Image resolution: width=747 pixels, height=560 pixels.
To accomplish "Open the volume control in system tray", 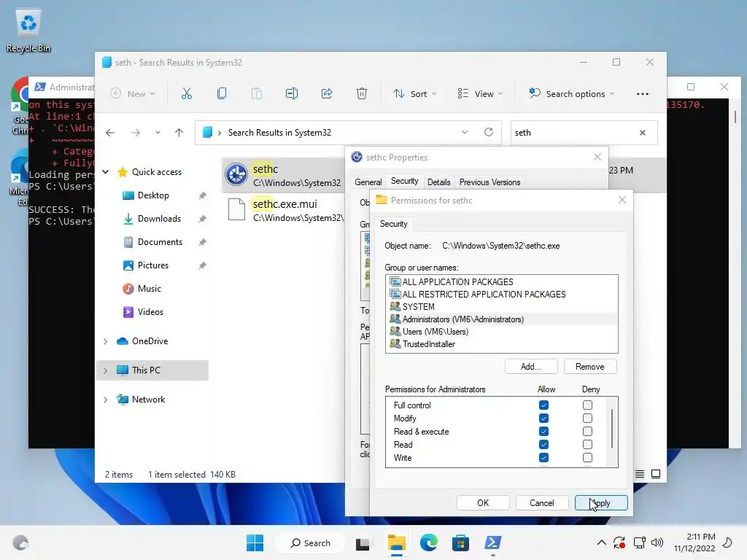I will [657, 542].
